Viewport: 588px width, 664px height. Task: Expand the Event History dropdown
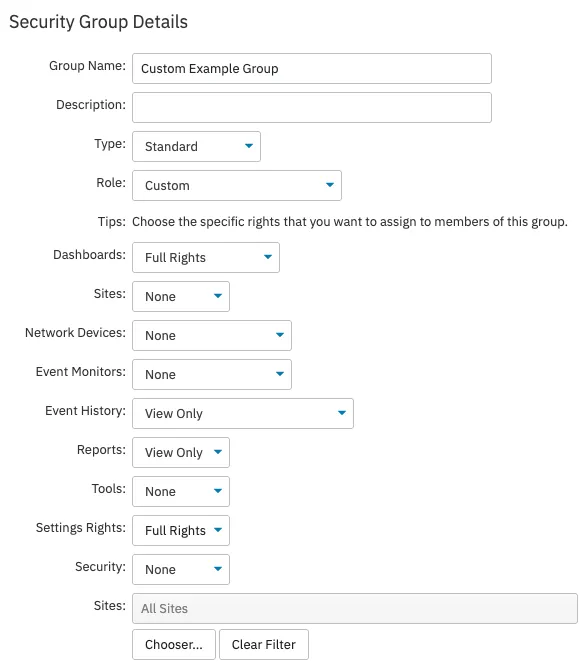click(x=243, y=413)
